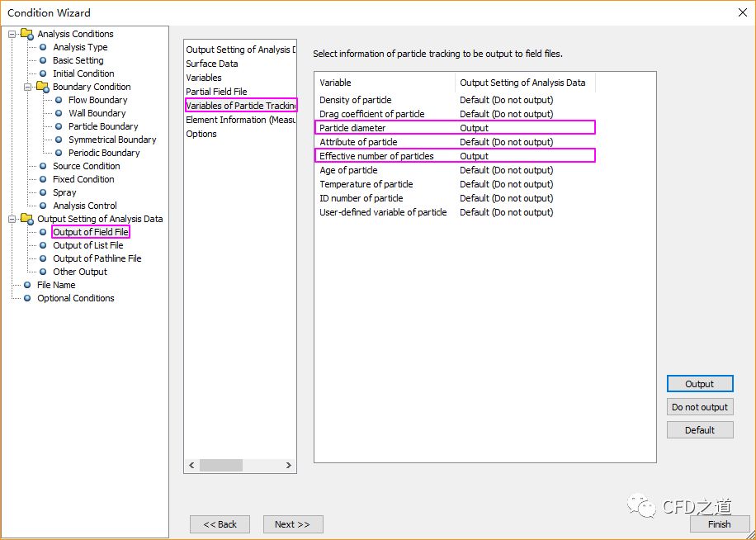Click the Output Setting of Analysis Data folder icon
The image size is (756, 540).
coord(26,219)
